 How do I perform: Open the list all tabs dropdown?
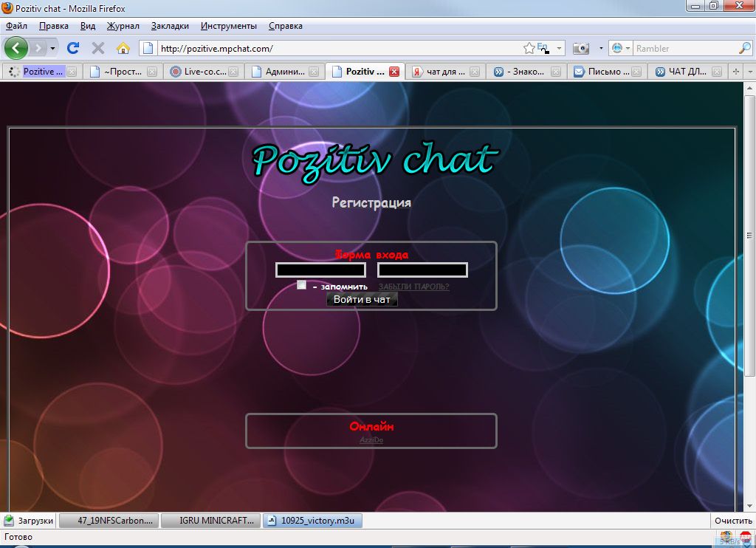(750, 72)
